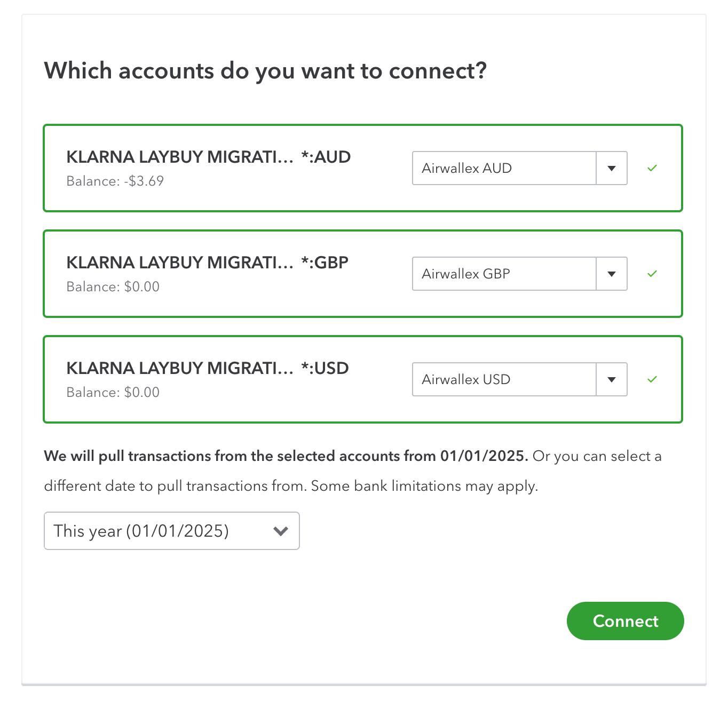
Task: Click the "Which accounts do you want to connect?" heading
Action: (265, 70)
